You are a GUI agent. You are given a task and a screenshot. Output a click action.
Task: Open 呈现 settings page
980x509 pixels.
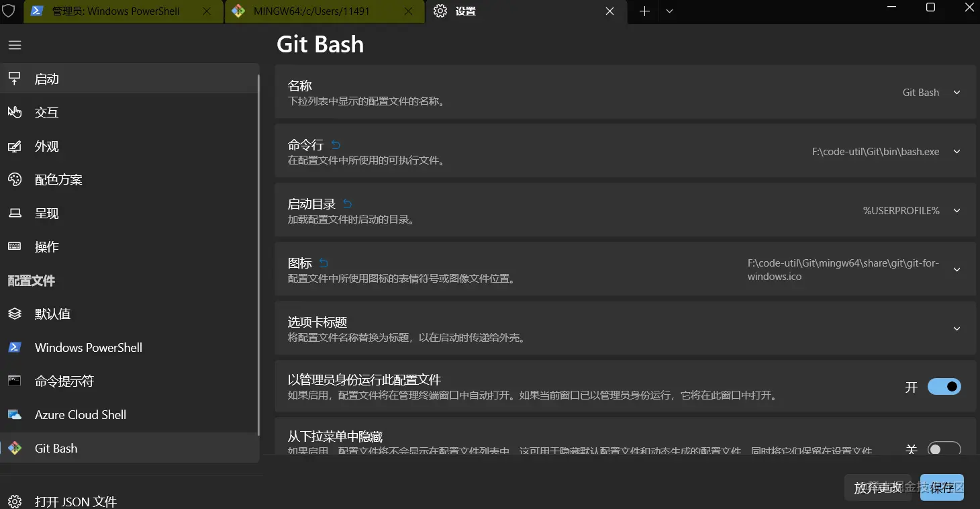point(130,213)
